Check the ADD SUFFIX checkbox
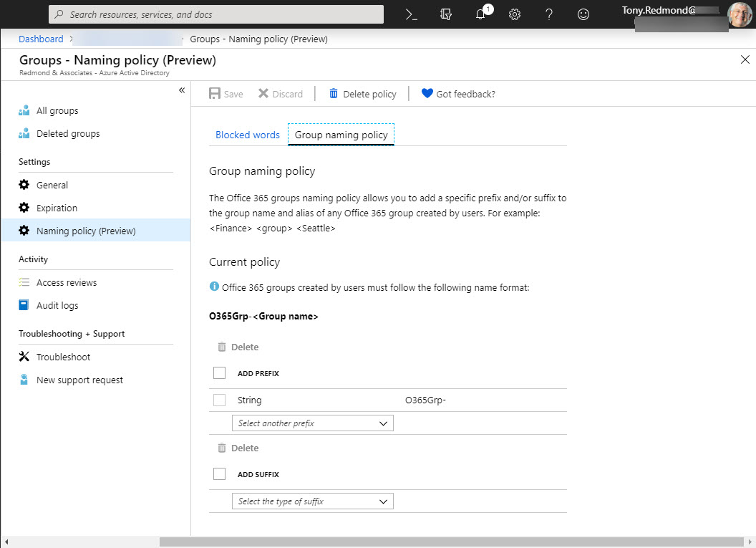The image size is (756, 548). point(220,474)
